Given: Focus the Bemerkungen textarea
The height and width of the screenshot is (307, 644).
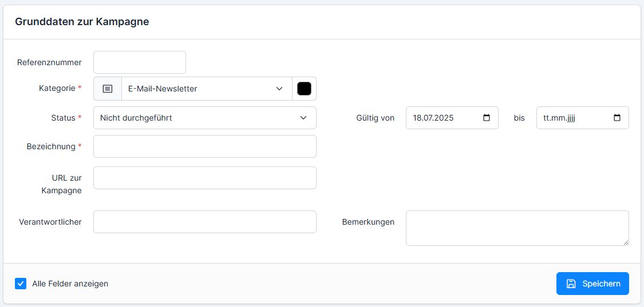Looking at the screenshot, I should click(517, 228).
